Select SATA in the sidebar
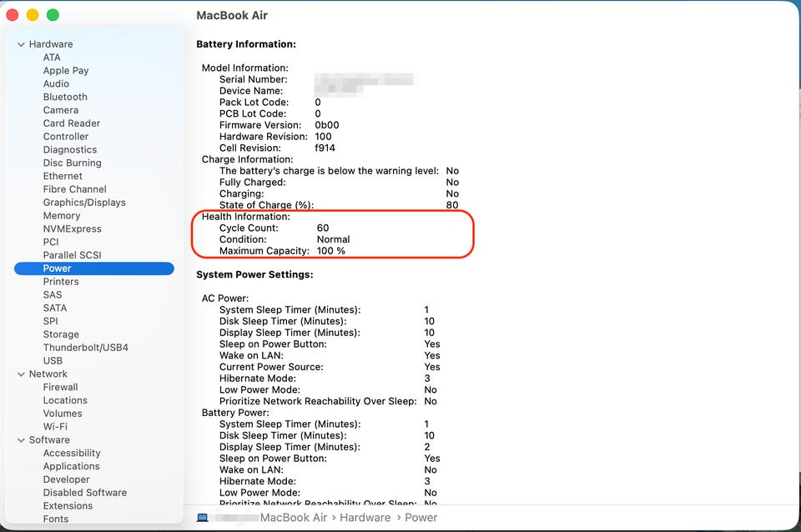801x532 pixels. [x=55, y=309]
